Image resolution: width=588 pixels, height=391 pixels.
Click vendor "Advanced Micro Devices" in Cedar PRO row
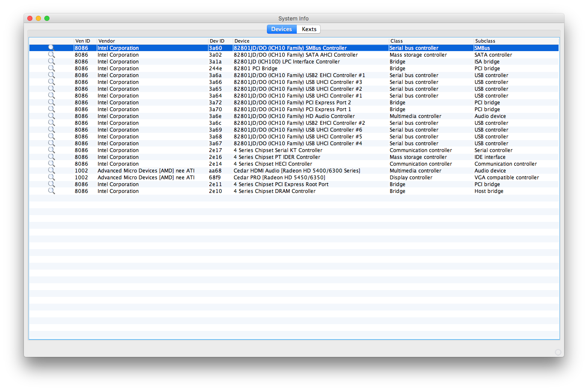146,178
